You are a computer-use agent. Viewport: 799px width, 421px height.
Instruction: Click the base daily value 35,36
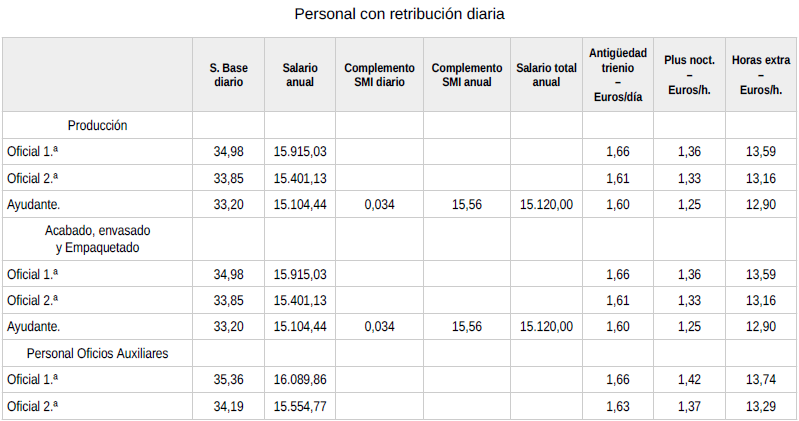click(x=229, y=380)
